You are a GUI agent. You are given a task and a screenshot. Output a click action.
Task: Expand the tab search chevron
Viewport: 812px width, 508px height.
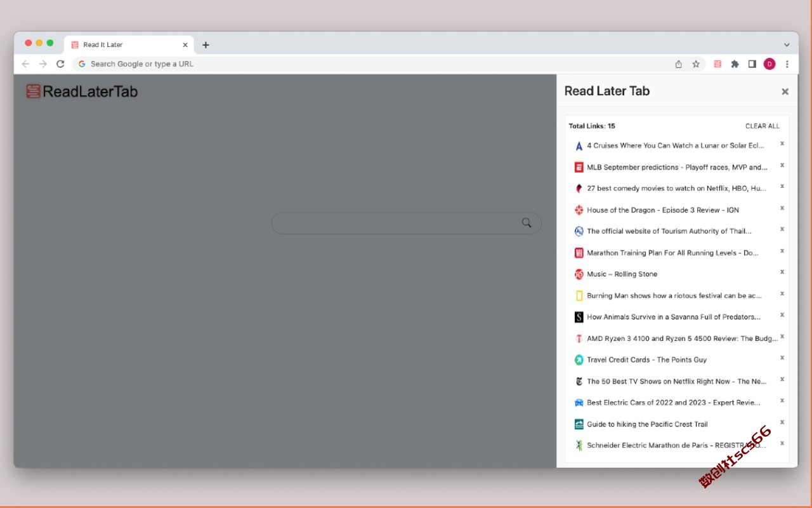[x=787, y=45]
